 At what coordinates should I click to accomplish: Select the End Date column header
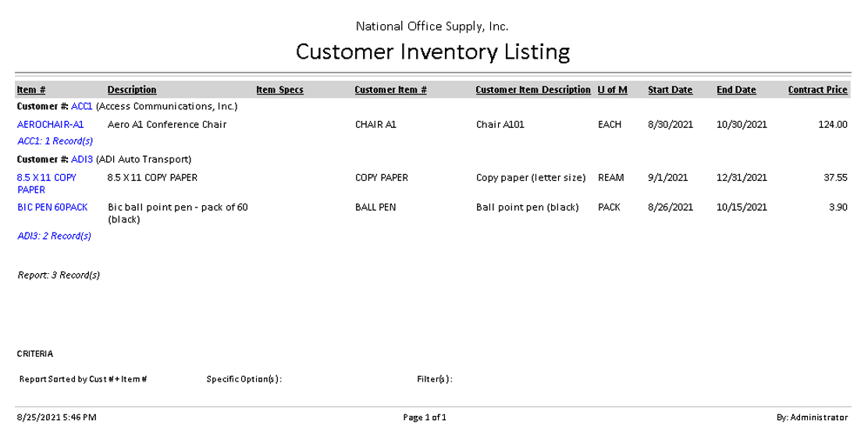pos(736,90)
